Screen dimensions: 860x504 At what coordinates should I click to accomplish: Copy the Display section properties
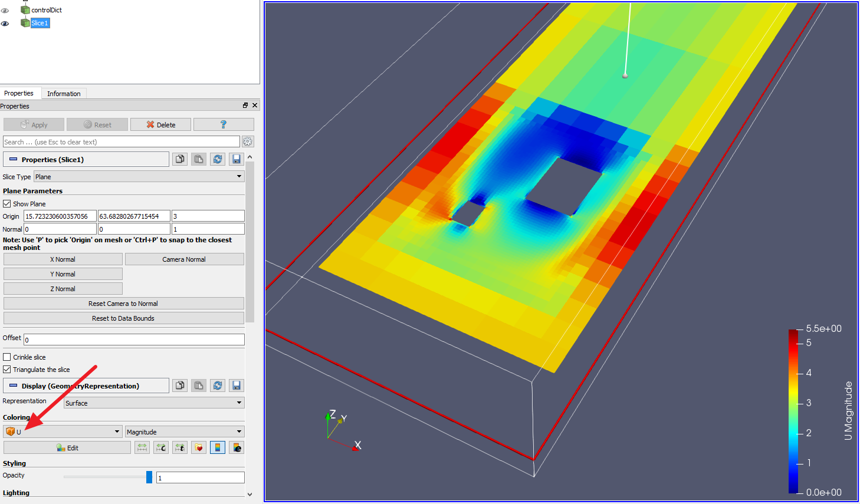[180, 386]
